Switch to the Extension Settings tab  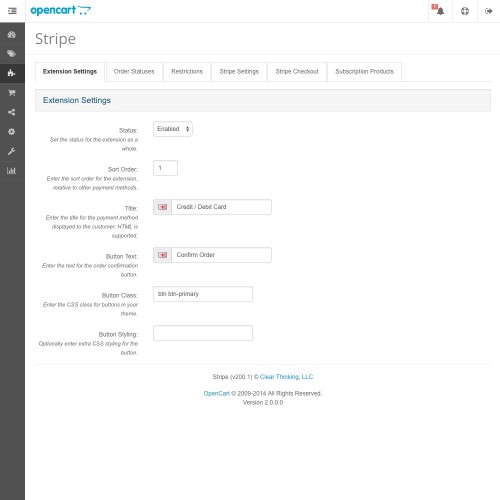70,72
